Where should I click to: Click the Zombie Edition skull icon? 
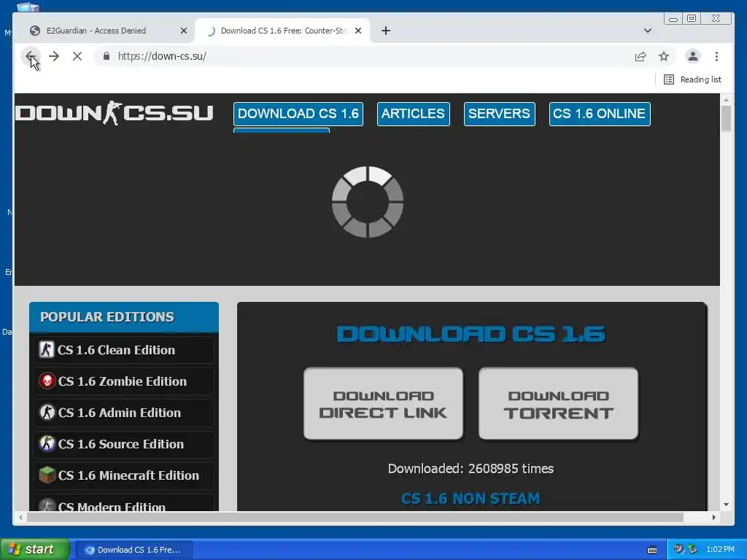47,381
